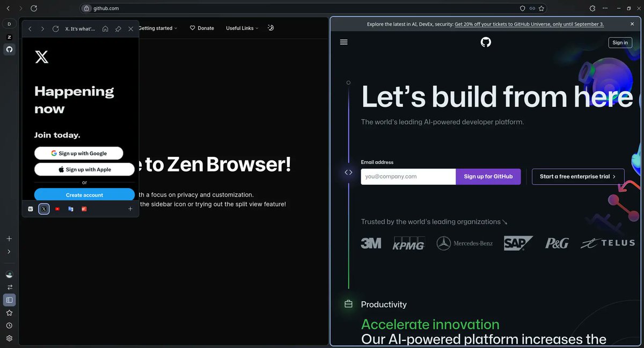Toggle the web panel sidebar icon
This screenshot has height=348, width=644.
click(x=9, y=300)
